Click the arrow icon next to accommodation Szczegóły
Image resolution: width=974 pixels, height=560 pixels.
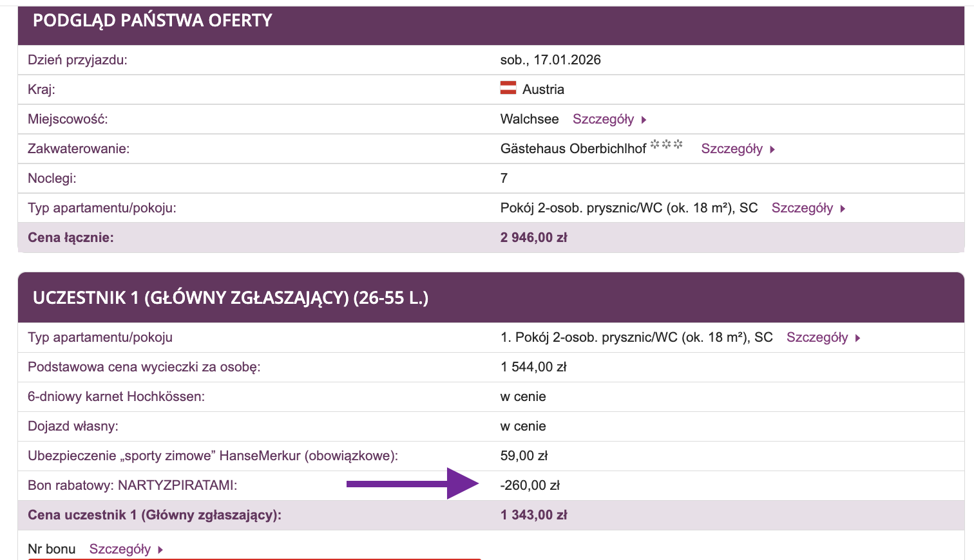(x=773, y=149)
